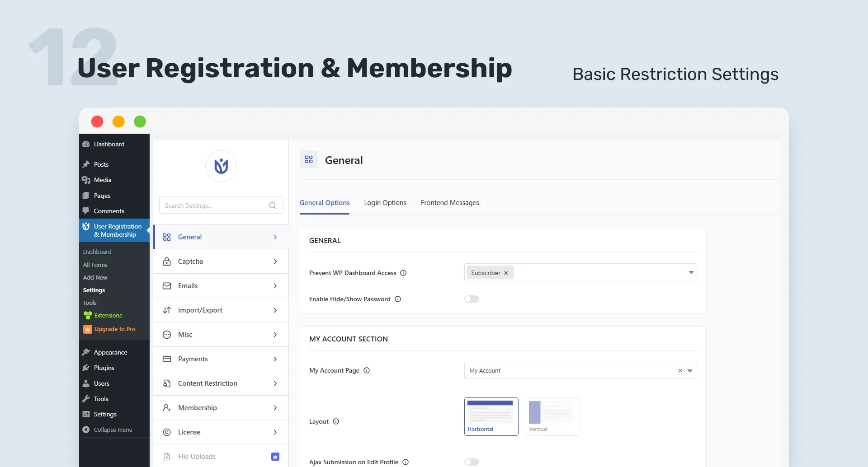Image resolution: width=868 pixels, height=467 pixels.
Task: Click the search magnifier icon in Search Settings
Action: 273,205
